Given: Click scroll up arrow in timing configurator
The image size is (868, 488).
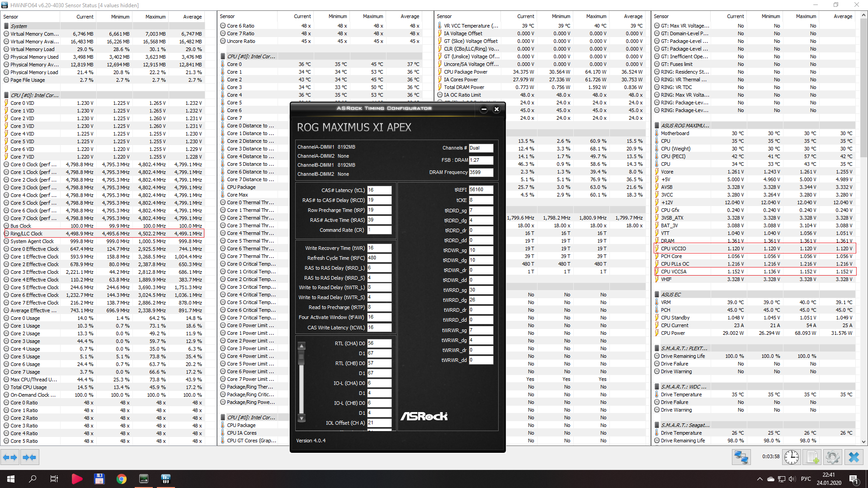Looking at the screenshot, I should (x=302, y=346).
